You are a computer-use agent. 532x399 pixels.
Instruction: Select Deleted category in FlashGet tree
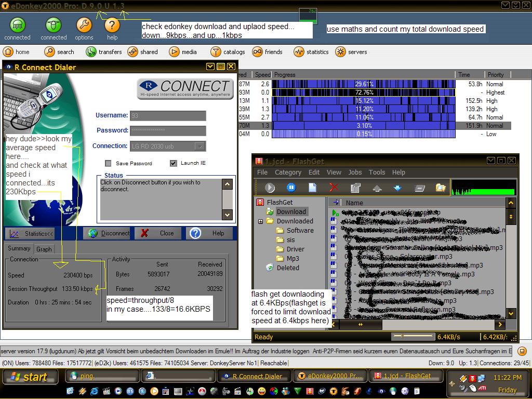[283, 268]
